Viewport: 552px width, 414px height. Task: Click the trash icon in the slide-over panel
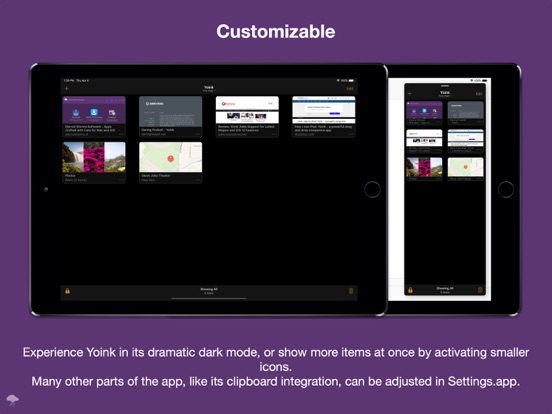[x=480, y=290]
